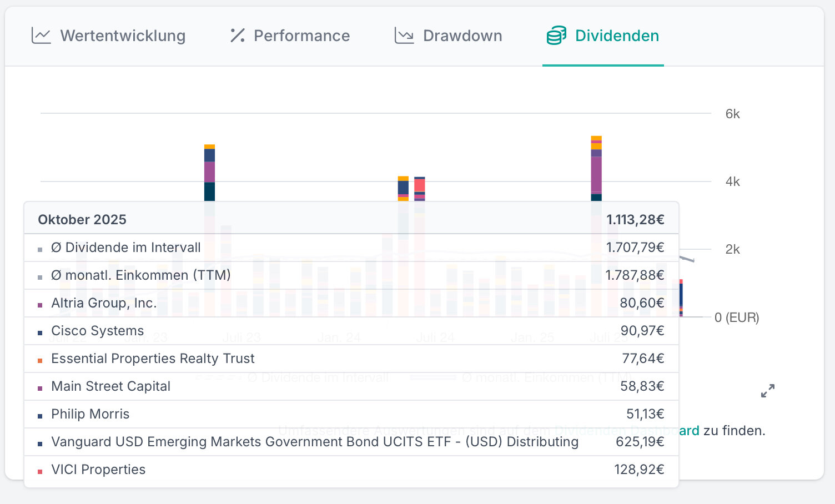Click the red swatch next to VICI Properties
The image size is (835, 504).
pyautogui.click(x=40, y=472)
